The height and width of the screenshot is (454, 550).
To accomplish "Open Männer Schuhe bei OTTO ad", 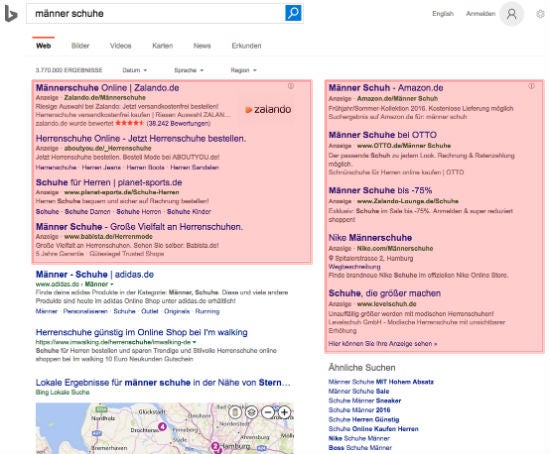I will [383, 135].
